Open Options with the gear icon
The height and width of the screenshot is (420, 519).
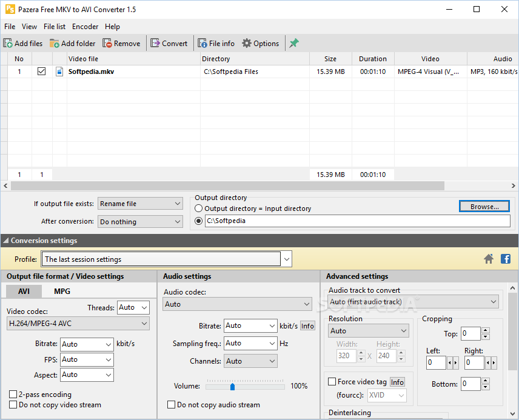tap(247, 44)
